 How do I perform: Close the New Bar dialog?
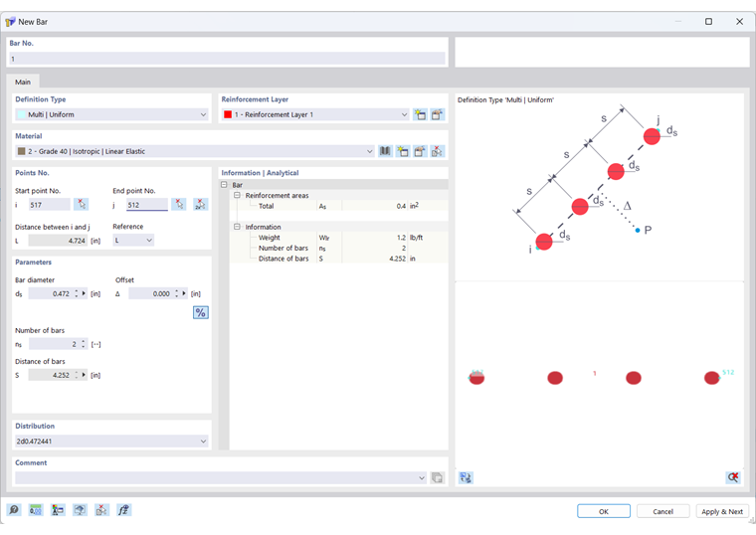click(x=739, y=22)
